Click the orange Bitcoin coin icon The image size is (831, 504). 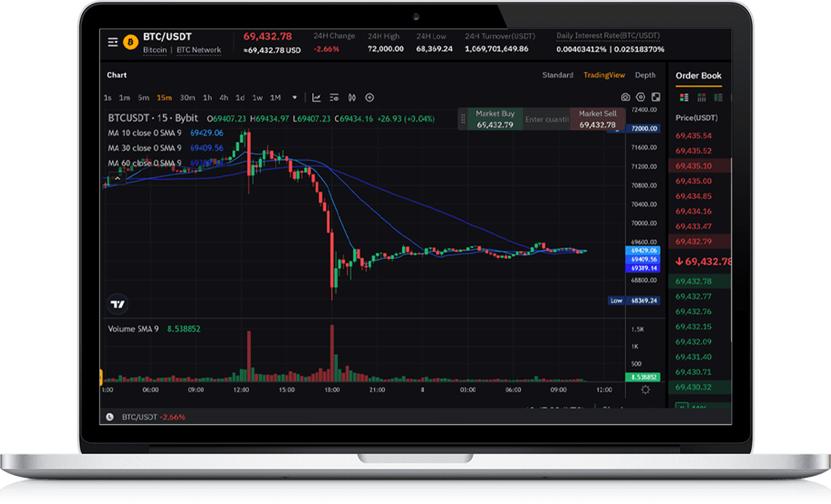pos(131,42)
